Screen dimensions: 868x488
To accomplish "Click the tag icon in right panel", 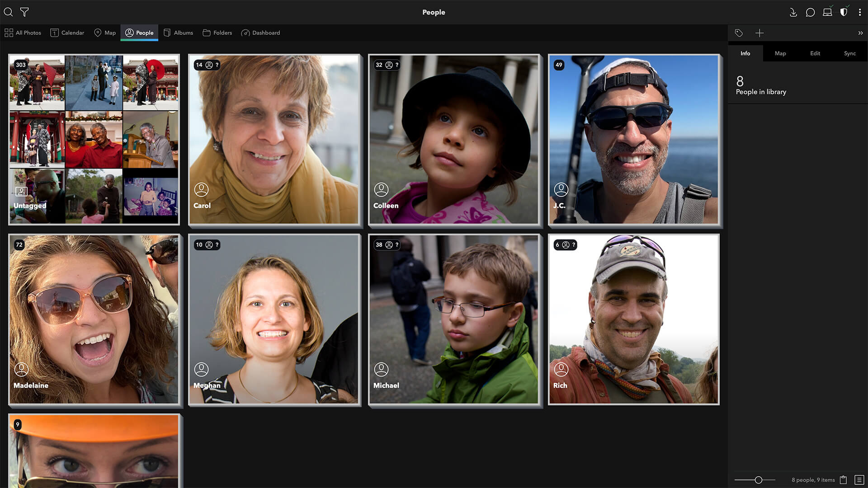I will coord(738,33).
